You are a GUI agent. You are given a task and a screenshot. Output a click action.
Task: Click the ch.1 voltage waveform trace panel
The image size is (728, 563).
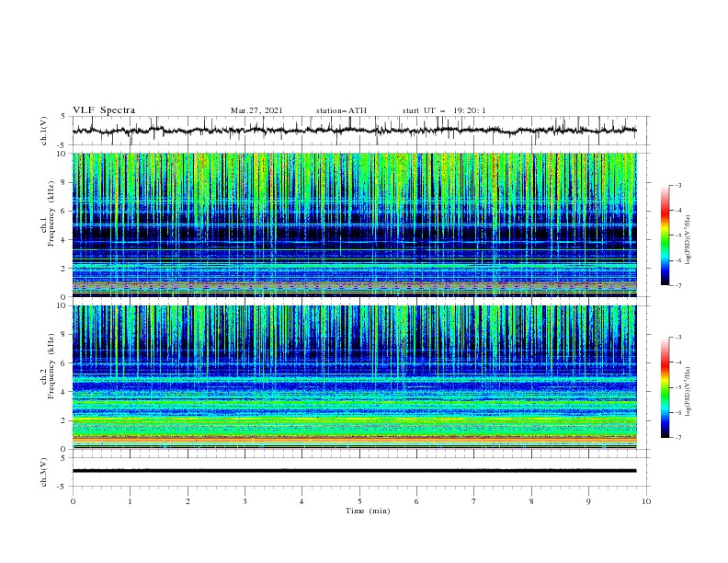(360, 131)
